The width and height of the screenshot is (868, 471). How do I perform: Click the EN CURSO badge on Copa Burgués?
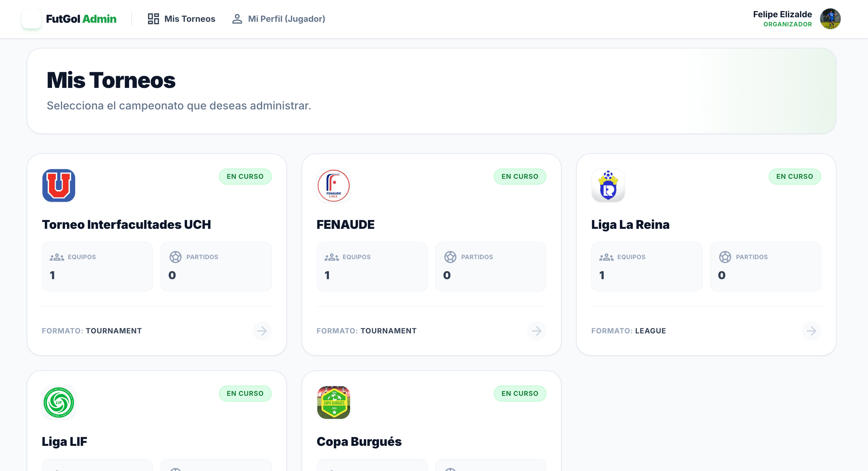[520, 393]
